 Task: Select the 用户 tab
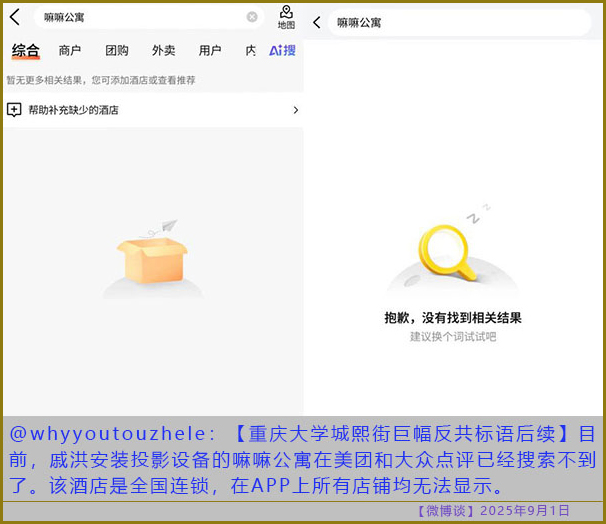[210, 50]
